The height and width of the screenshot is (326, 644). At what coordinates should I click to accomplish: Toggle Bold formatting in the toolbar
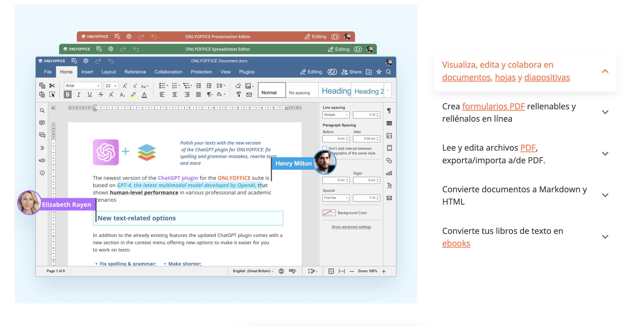67,95
